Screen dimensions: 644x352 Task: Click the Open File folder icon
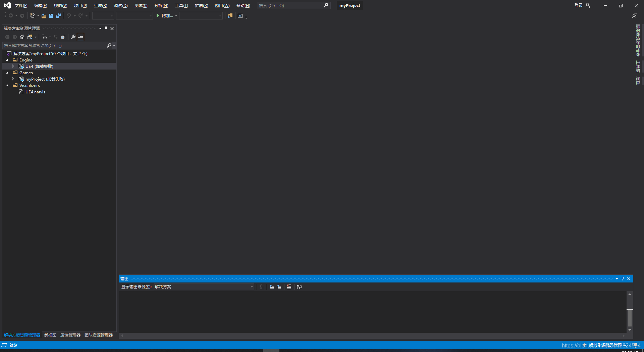[x=44, y=16]
